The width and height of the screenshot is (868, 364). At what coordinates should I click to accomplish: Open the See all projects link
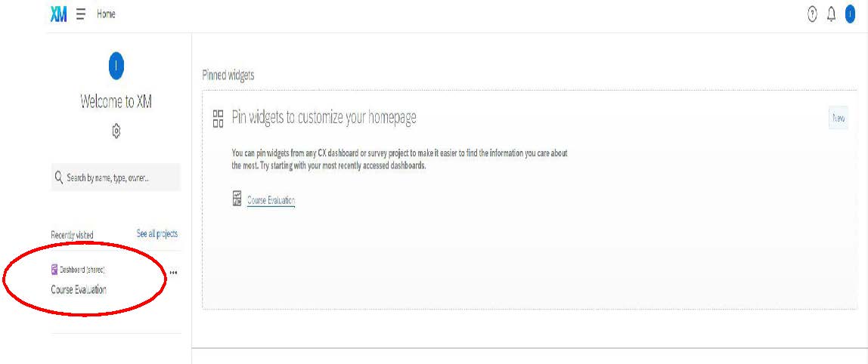point(157,234)
